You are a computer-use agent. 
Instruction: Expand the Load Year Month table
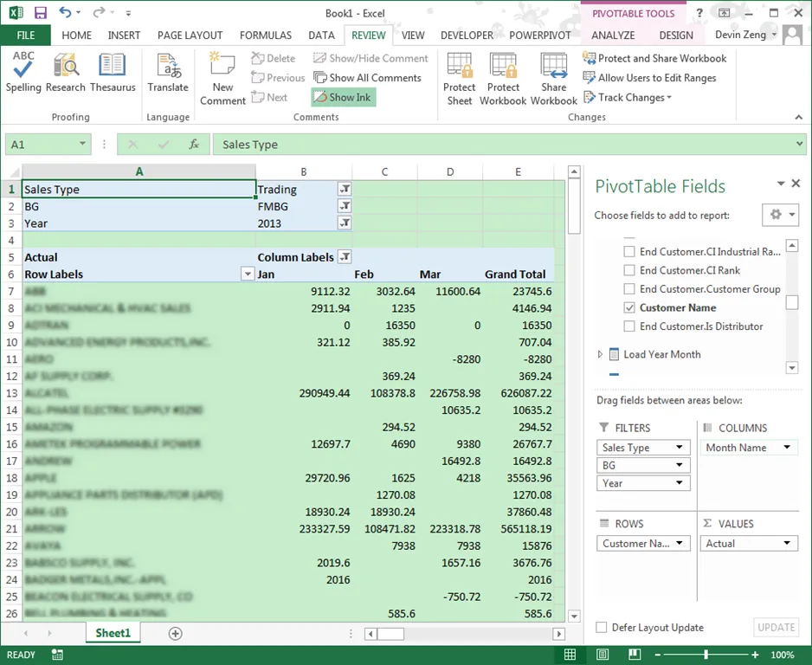pyautogui.click(x=600, y=354)
